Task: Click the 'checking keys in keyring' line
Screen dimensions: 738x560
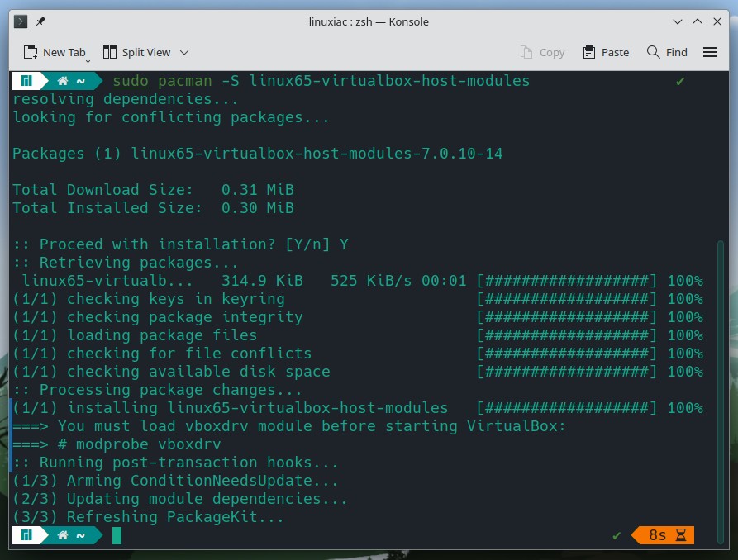Action: click(149, 299)
